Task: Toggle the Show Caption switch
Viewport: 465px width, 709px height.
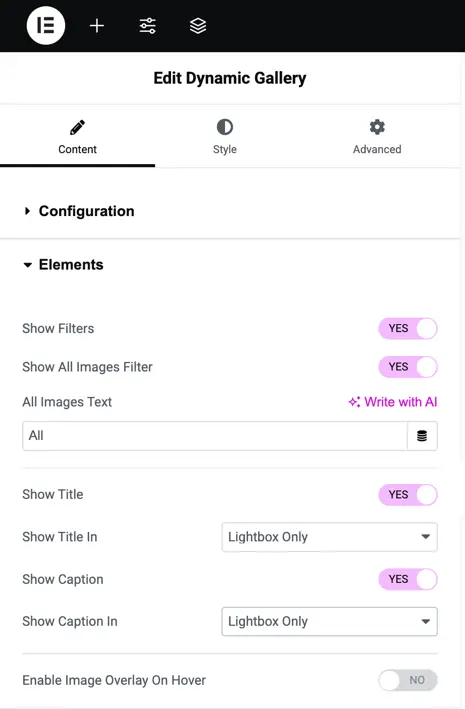Action: 408,579
